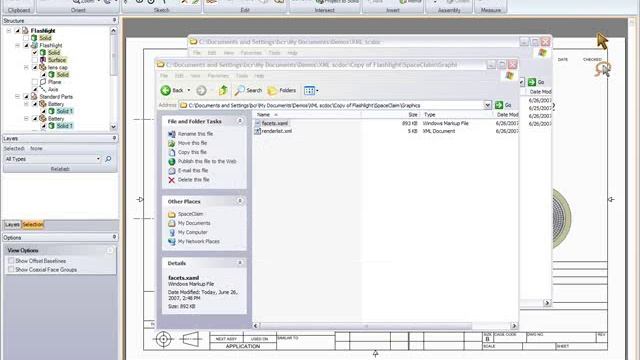Click the Publish to Web globe icon
Screen dimensions: 640x360
[172, 162]
